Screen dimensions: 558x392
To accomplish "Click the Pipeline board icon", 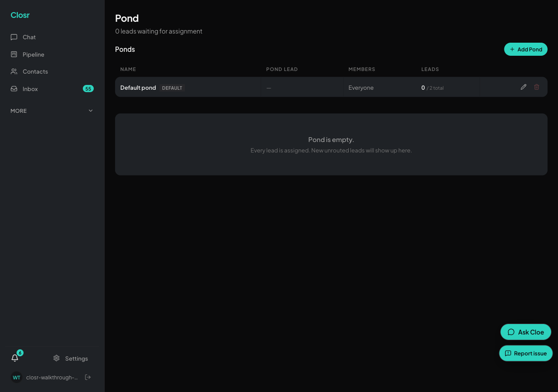I will pos(14,54).
